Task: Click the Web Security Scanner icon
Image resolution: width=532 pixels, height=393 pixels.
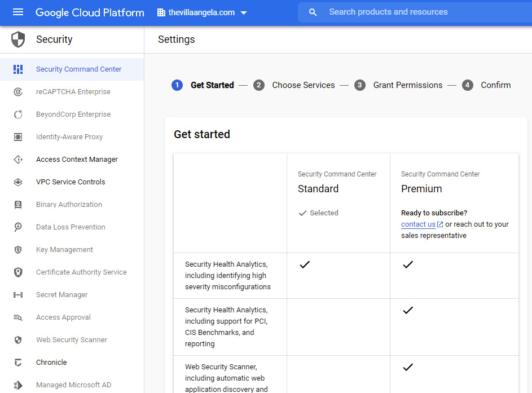Action: point(18,340)
